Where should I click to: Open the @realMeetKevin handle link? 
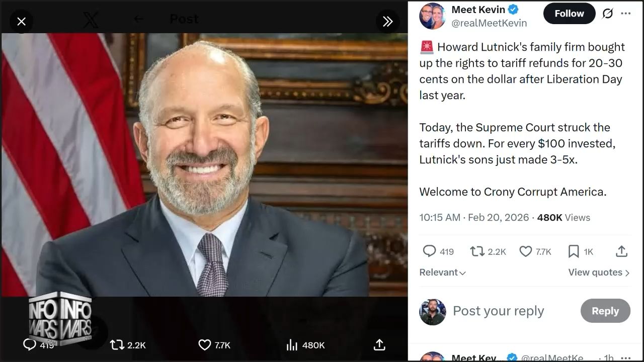[x=489, y=23]
